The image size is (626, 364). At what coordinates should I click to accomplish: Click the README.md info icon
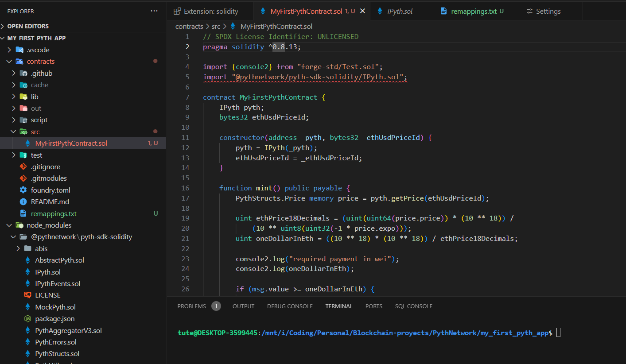click(x=23, y=201)
